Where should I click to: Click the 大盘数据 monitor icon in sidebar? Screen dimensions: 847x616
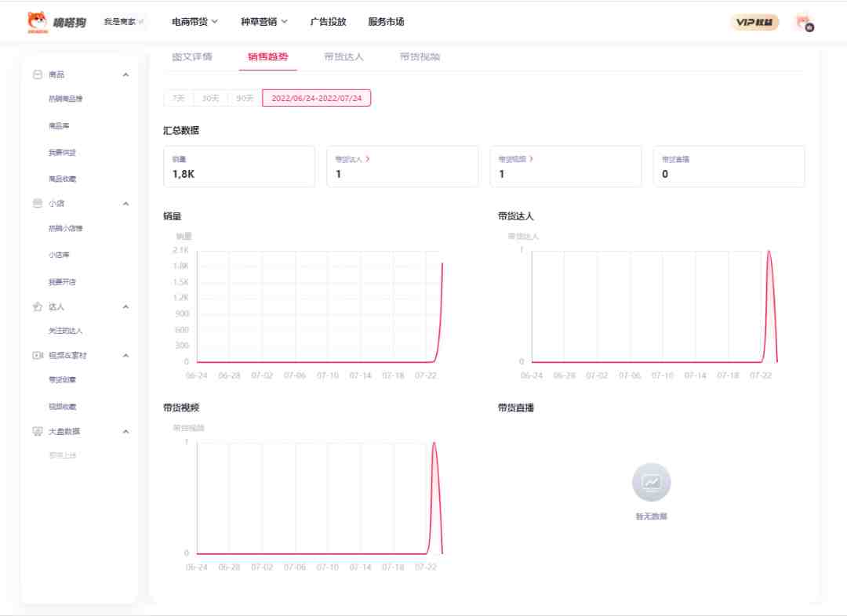point(38,431)
